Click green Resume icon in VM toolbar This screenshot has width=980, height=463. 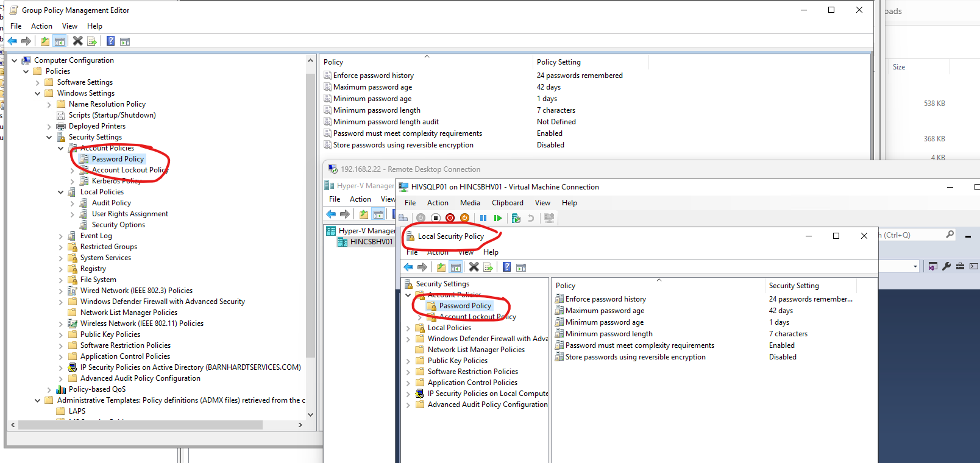click(498, 218)
